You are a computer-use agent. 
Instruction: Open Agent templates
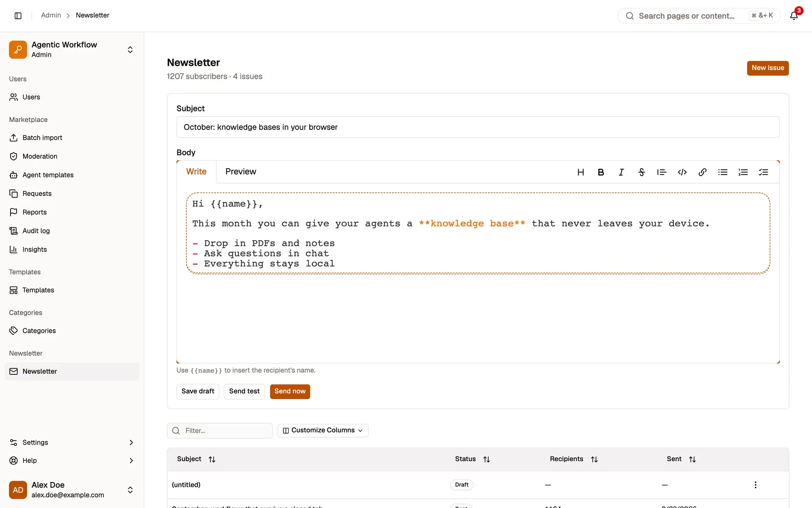click(x=72, y=175)
